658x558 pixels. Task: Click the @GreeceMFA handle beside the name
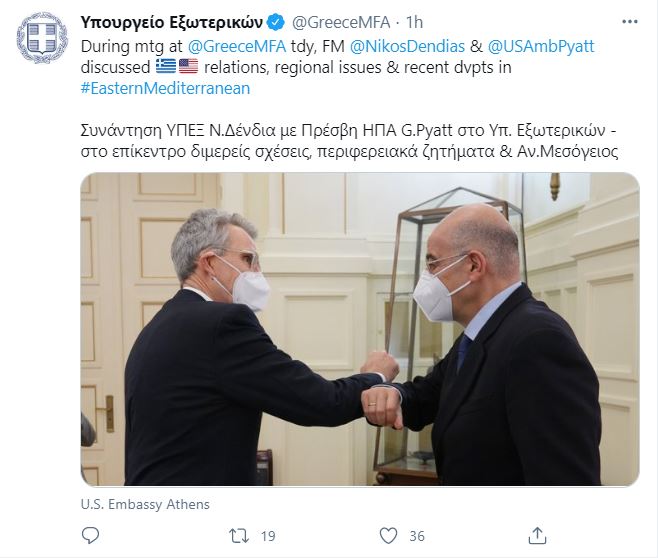tap(341, 22)
